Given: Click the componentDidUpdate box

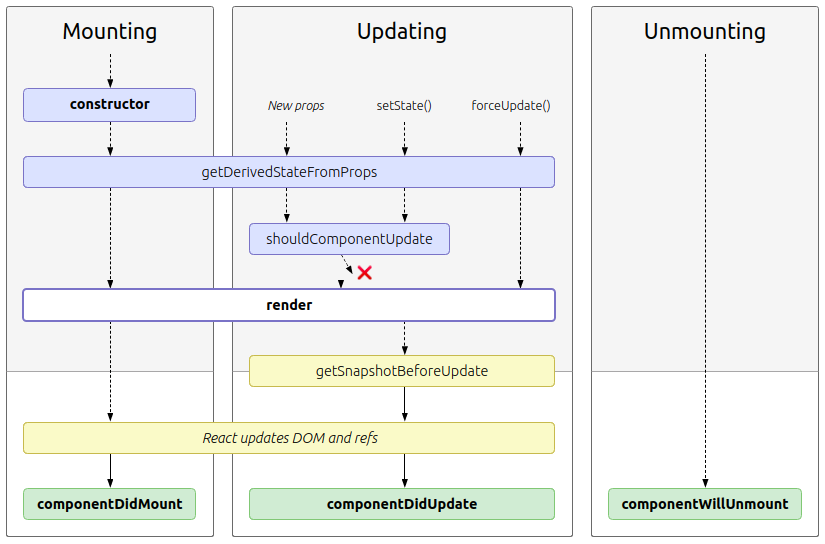Looking at the screenshot, I should 402,504.
